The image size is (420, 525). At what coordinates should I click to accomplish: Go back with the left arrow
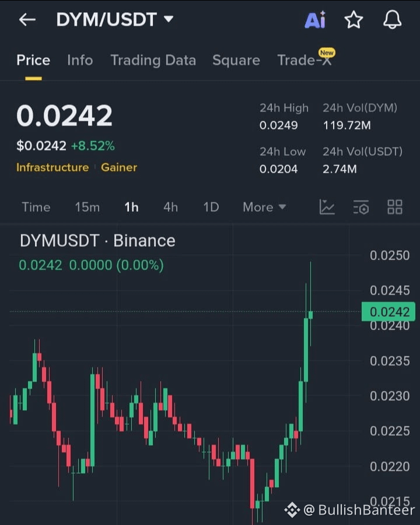click(x=27, y=20)
